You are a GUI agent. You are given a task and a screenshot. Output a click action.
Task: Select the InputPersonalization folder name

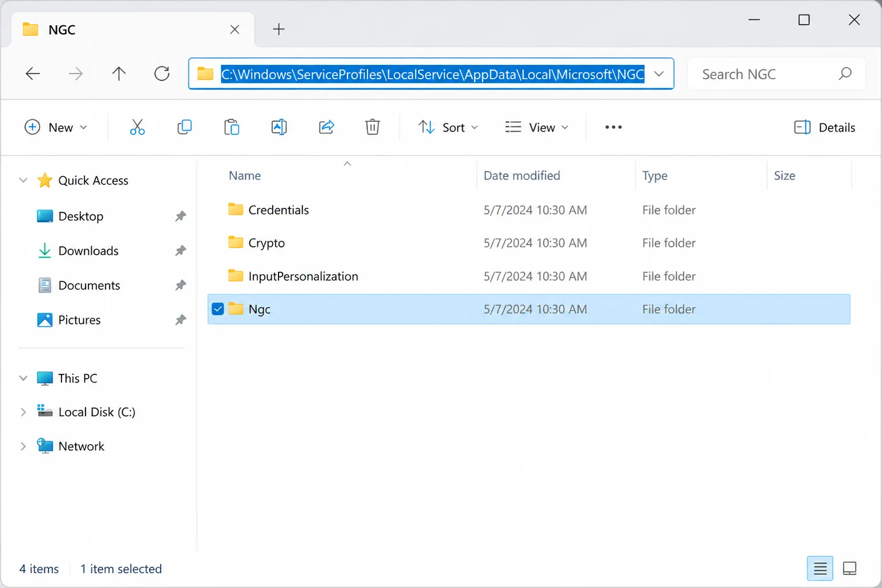click(303, 276)
